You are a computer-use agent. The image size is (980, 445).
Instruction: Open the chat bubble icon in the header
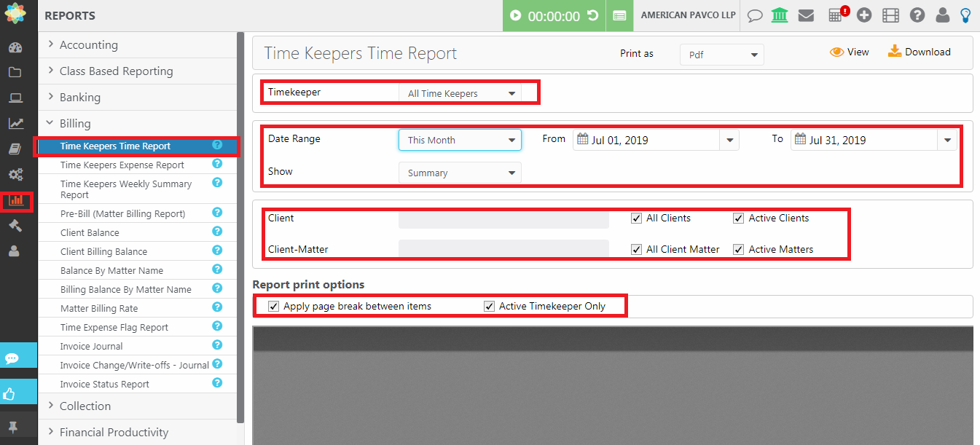click(x=754, y=15)
